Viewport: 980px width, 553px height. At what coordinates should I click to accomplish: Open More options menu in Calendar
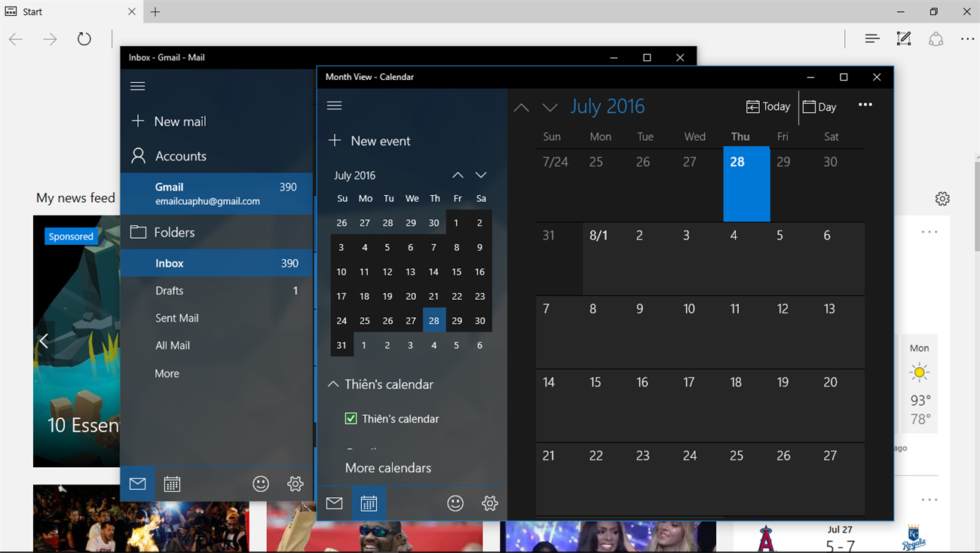pyautogui.click(x=865, y=105)
